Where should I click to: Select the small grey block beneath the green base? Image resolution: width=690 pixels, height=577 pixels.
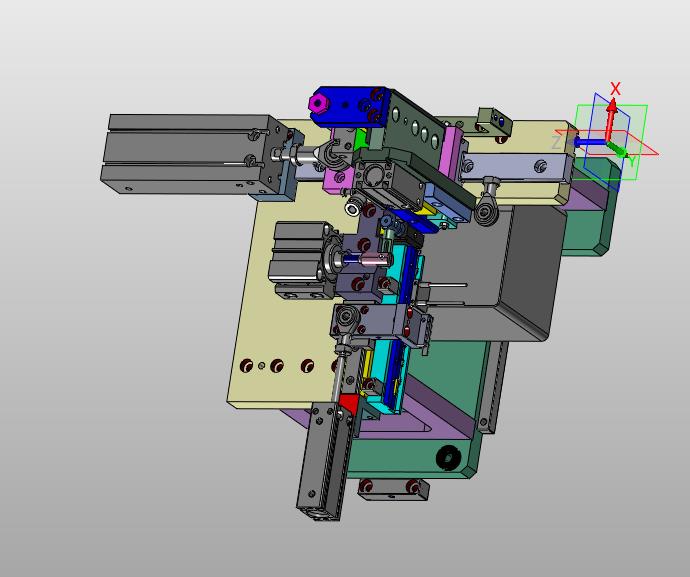click(393, 489)
